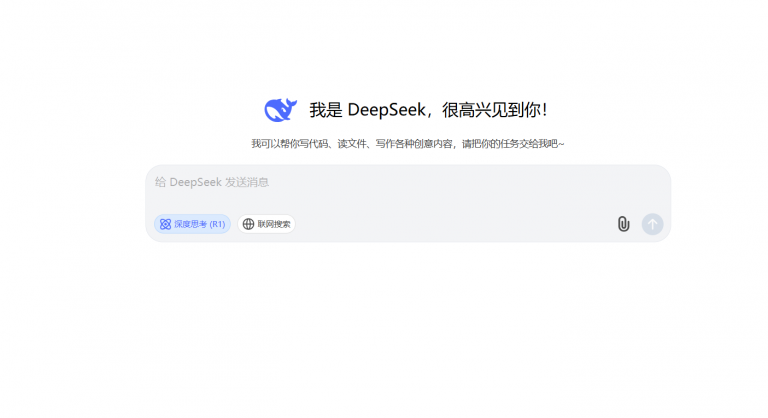
Task: Click the heading 我是 DeepSeek，很高兴见到你！
Action: [x=428, y=110]
